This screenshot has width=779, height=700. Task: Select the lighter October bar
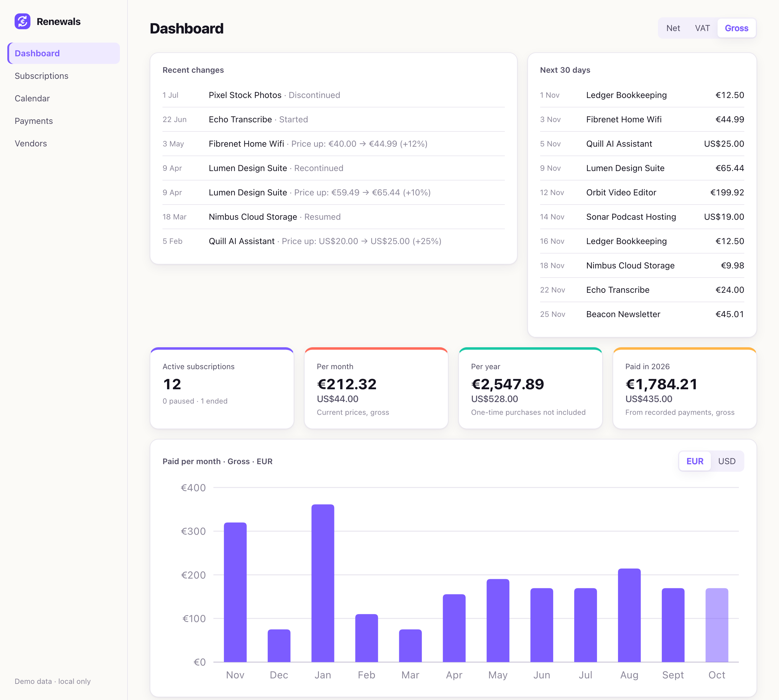click(717, 625)
